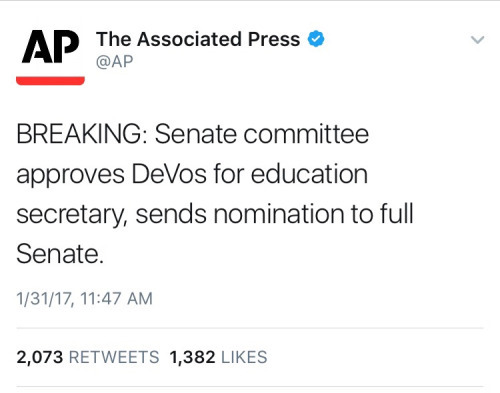Screen dimensions: 500x393
Task: Click the phrase Senate committee
Action: pos(262,134)
